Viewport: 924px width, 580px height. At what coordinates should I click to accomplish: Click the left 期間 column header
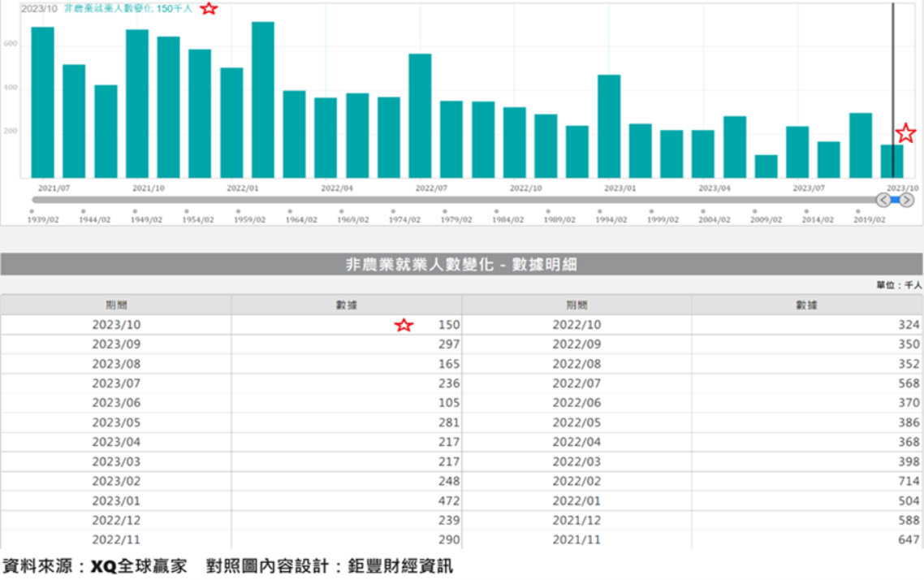tap(116, 305)
